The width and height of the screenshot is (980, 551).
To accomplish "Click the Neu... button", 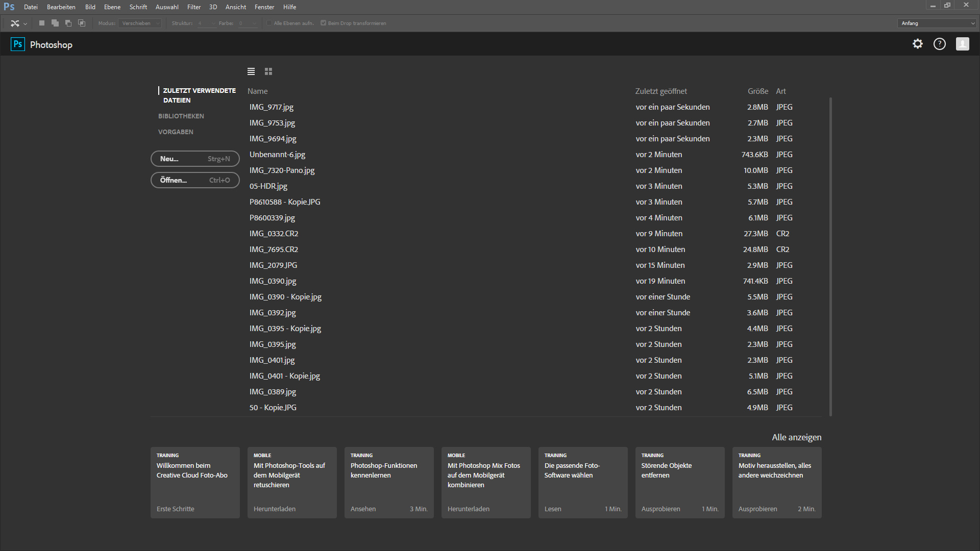I will [195, 159].
